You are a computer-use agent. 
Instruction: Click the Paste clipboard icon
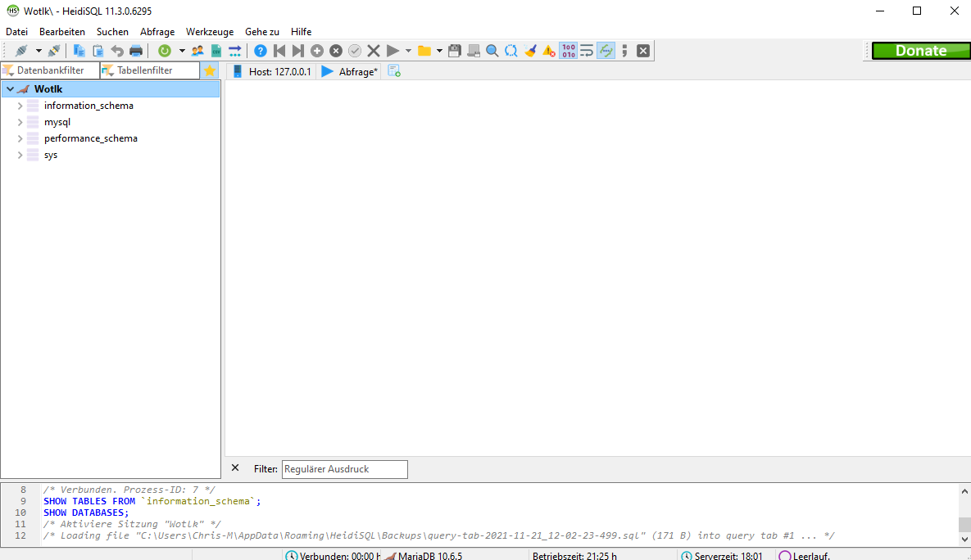tap(98, 51)
